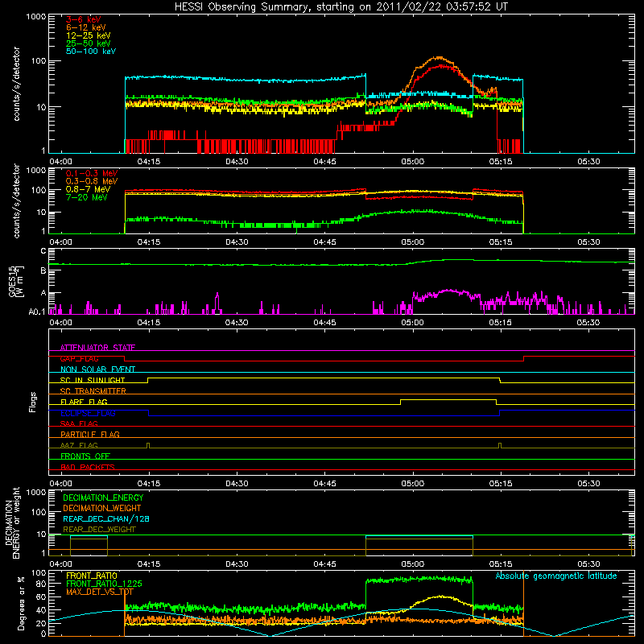Select the ATTENUATOR_STATE flag label
Screen dimensions: 644x644
(x=97, y=348)
